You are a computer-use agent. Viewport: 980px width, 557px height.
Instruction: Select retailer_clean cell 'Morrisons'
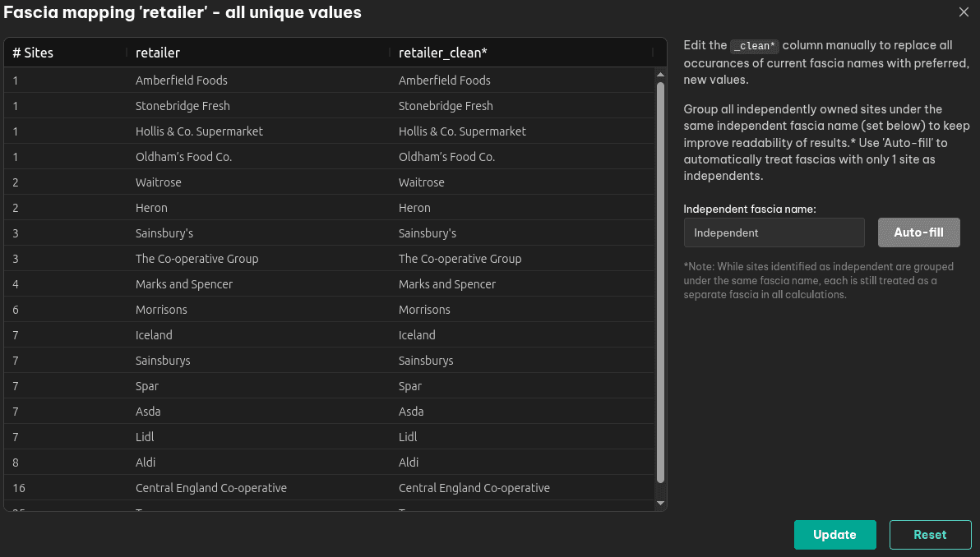(522, 310)
